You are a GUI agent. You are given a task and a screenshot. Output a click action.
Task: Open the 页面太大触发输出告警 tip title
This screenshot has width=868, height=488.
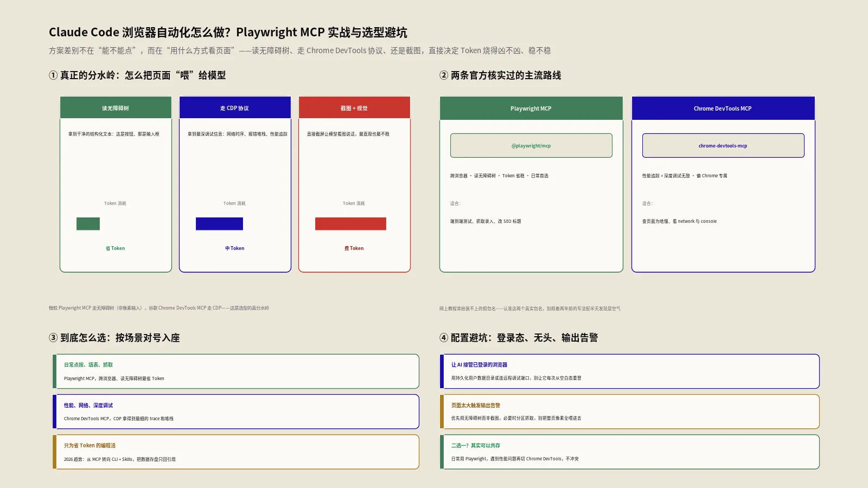click(476, 405)
